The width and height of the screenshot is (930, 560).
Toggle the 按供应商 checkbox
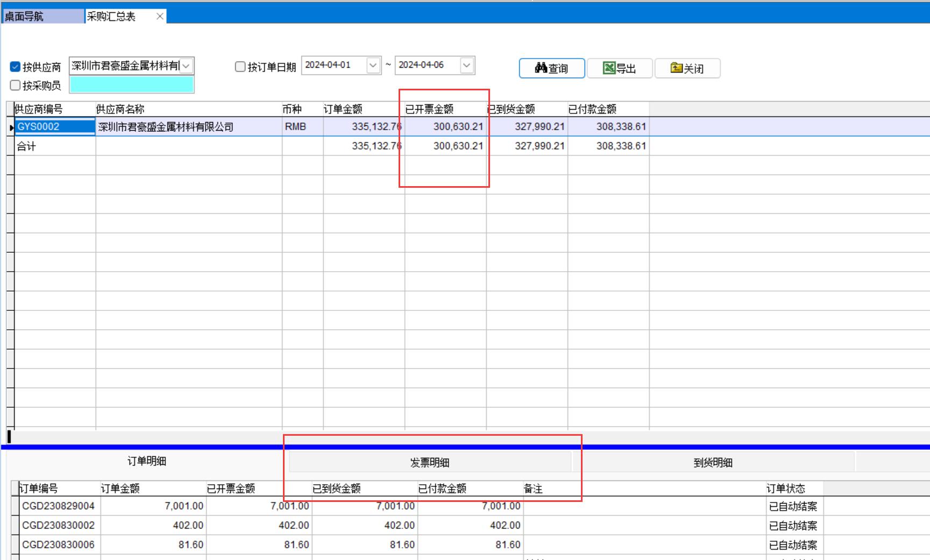(x=15, y=67)
